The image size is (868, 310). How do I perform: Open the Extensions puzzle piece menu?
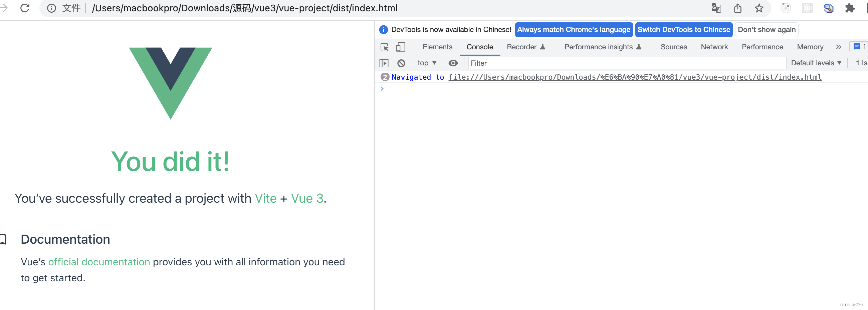(850, 8)
